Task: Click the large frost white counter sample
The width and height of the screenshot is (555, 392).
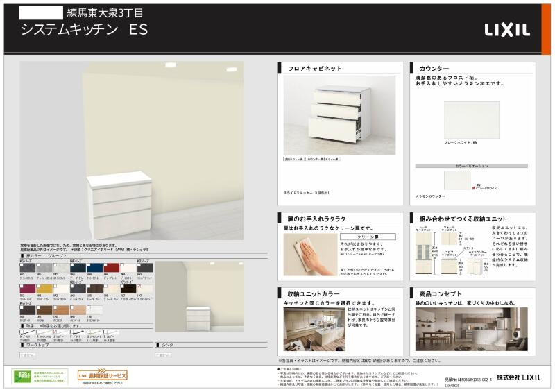Action: coord(472,120)
